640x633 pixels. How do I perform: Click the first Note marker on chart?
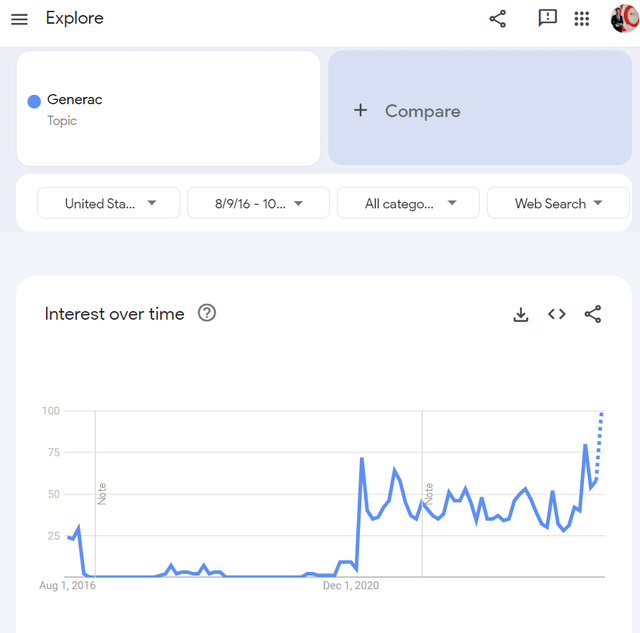tap(102, 493)
